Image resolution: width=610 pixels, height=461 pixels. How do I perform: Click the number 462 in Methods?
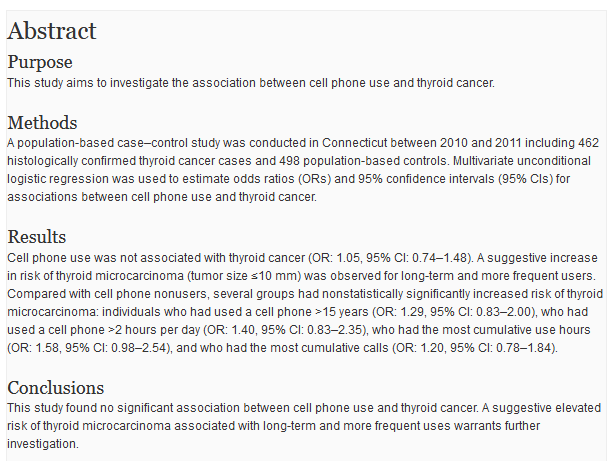coord(588,143)
